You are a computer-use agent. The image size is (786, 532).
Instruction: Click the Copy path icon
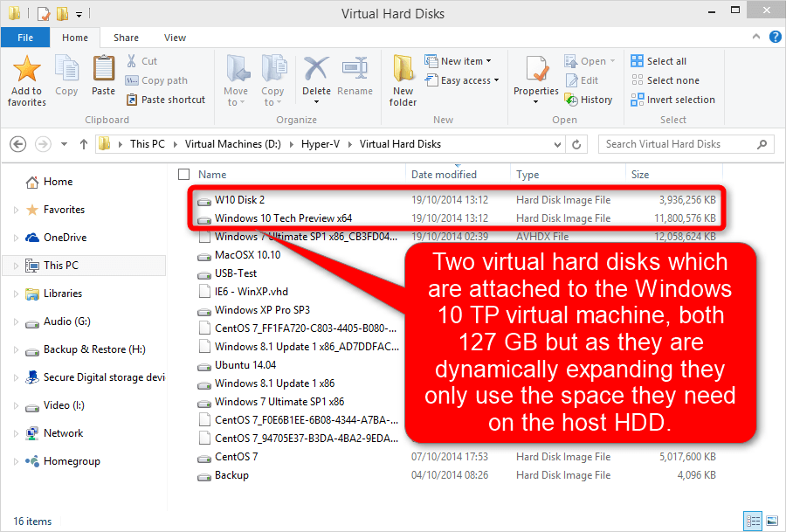point(132,80)
